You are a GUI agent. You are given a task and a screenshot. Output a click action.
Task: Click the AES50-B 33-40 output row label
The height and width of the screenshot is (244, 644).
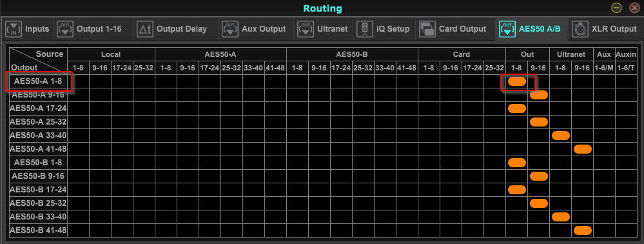click(38, 217)
